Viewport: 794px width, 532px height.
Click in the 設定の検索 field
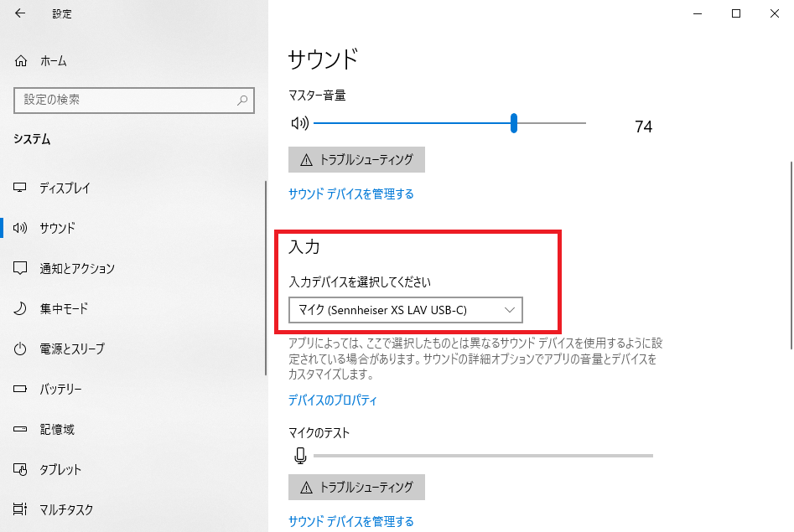click(133, 101)
